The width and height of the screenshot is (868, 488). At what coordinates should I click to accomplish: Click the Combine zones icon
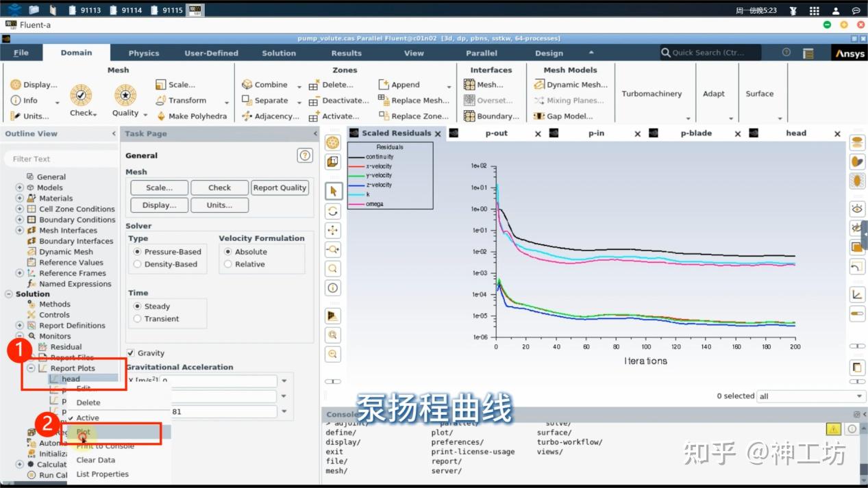247,85
